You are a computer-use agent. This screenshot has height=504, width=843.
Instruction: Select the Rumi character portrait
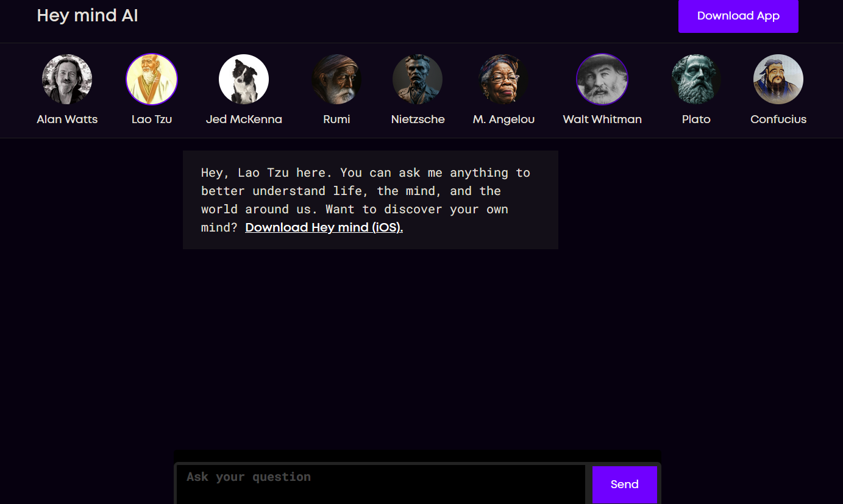pos(336,79)
